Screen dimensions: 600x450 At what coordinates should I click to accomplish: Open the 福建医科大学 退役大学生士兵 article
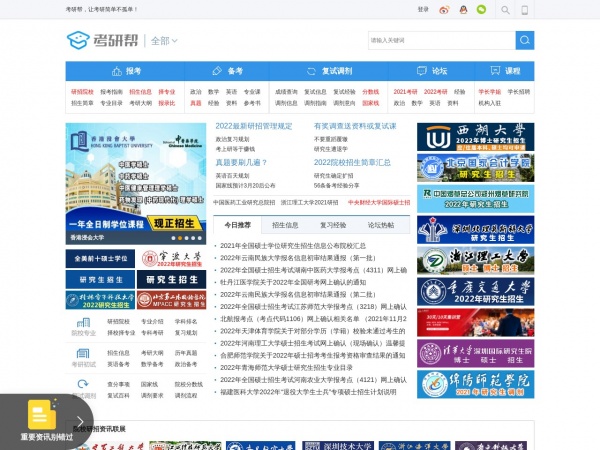pyautogui.click(x=308, y=392)
